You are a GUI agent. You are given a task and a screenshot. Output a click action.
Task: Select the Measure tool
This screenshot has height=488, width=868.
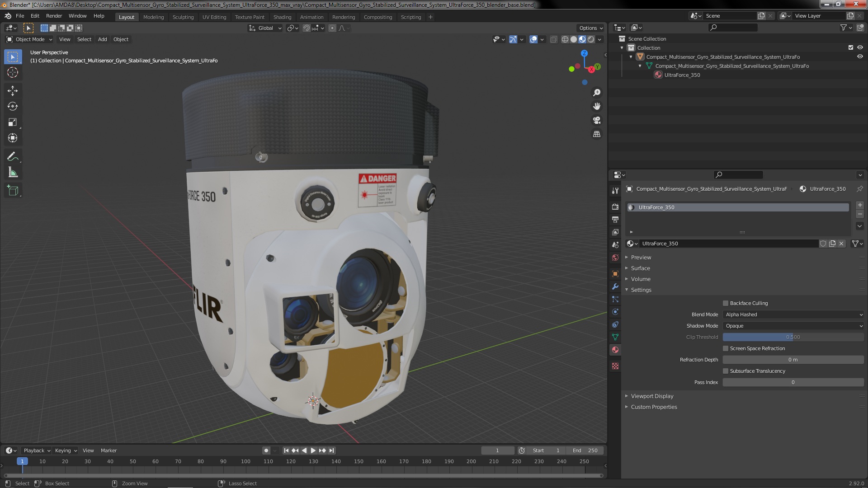(x=13, y=173)
